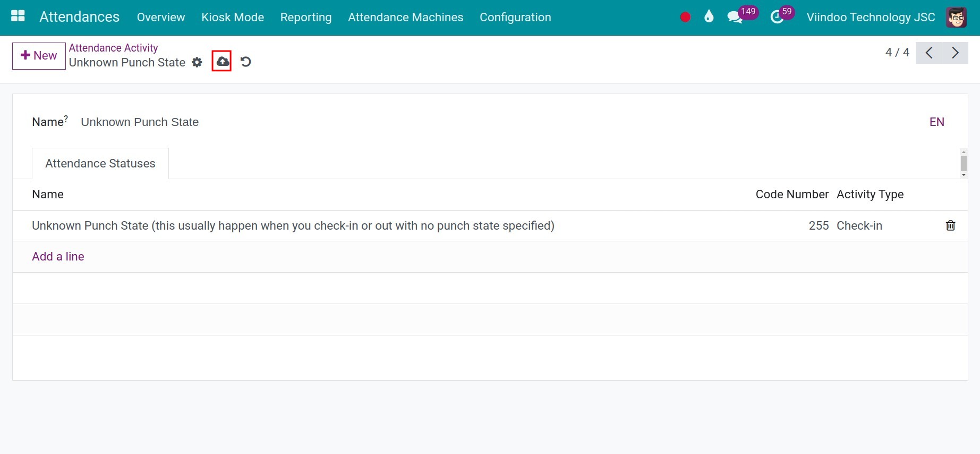Image resolution: width=980 pixels, height=454 pixels.
Task: Click the 4 / 4 pager counter
Action: (897, 52)
